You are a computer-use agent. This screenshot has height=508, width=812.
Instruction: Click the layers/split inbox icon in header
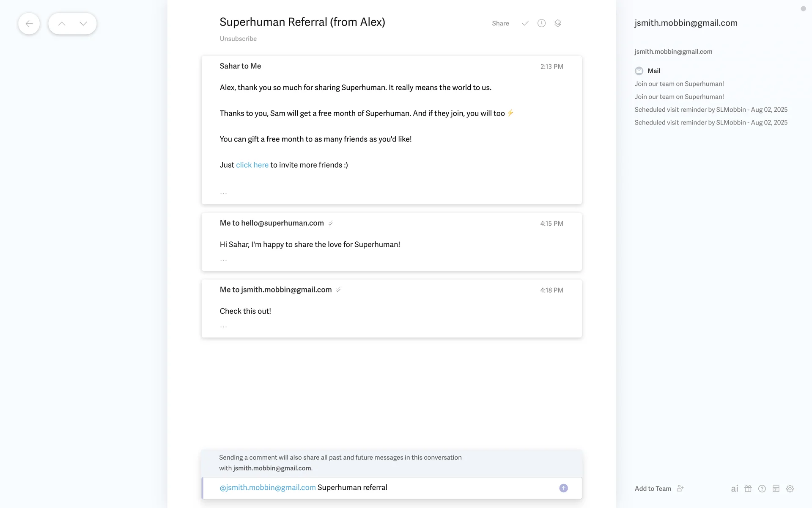[x=558, y=23]
